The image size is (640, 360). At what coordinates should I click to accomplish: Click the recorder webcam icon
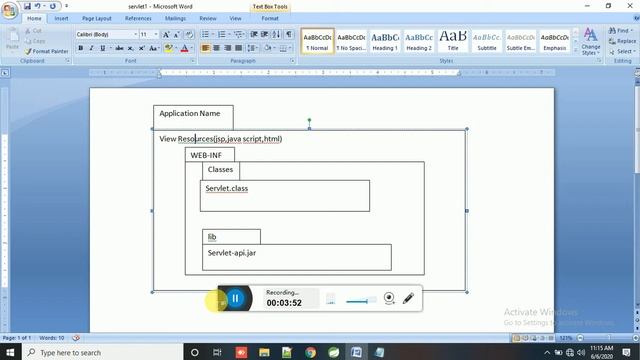[389, 298]
